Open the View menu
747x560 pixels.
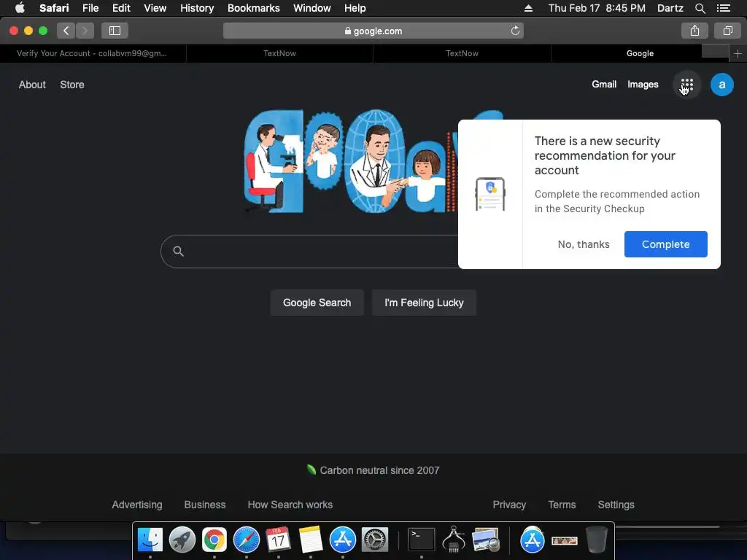(x=155, y=8)
